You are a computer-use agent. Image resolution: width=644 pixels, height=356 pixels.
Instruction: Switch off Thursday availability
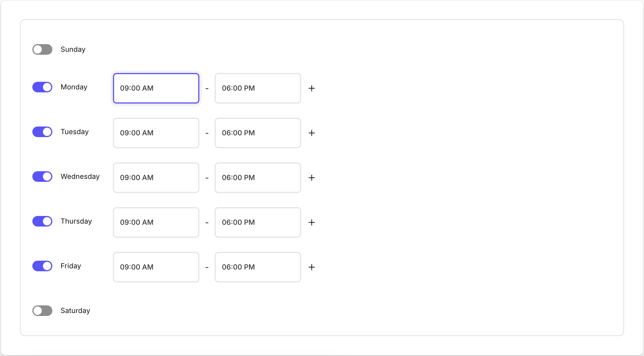pos(42,221)
